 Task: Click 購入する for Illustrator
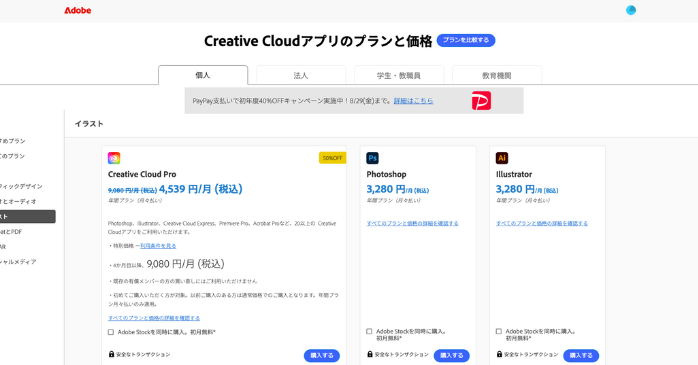(581, 355)
